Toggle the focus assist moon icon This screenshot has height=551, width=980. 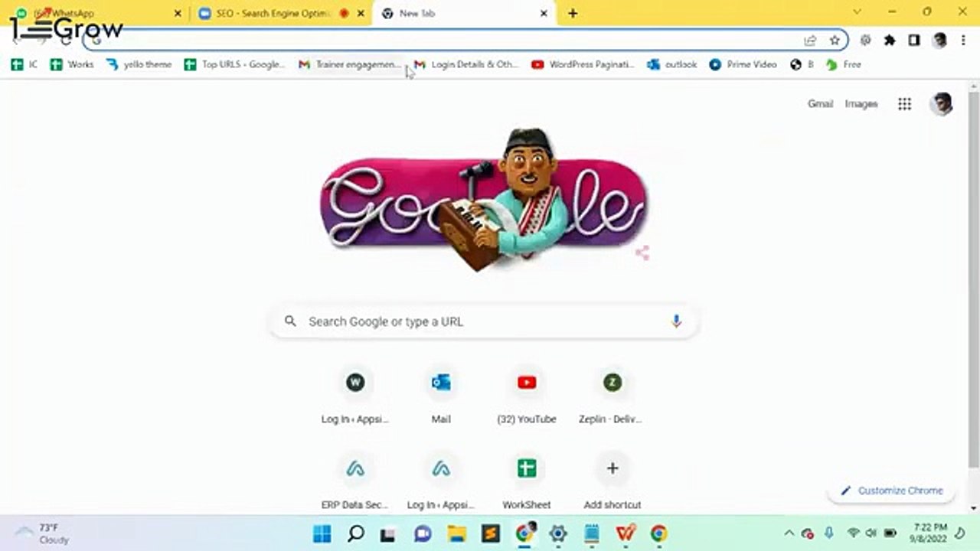tap(961, 533)
